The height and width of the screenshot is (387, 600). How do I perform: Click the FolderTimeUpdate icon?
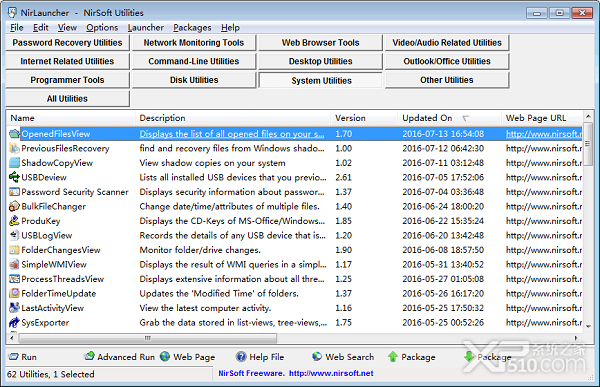(x=14, y=294)
